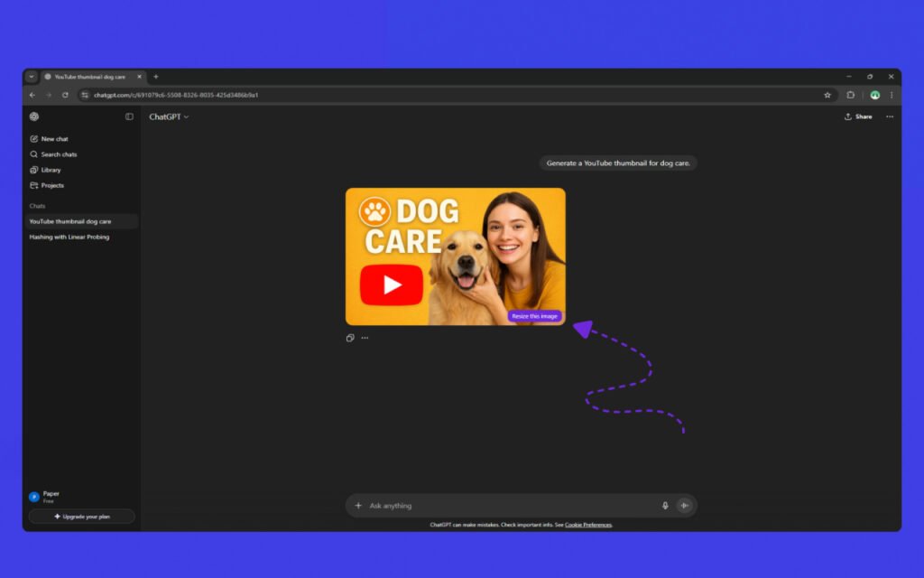The width and height of the screenshot is (924, 578).
Task: Open more actions below the image
Action: click(x=365, y=338)
